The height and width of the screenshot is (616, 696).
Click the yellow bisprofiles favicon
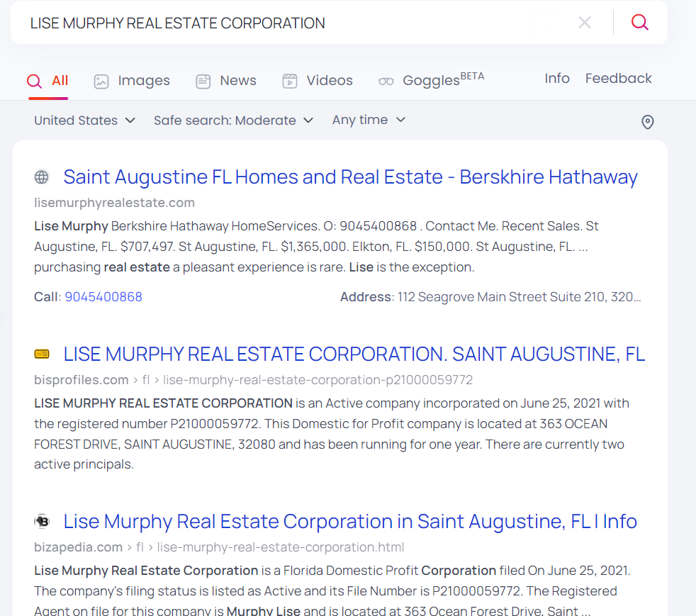(42, 354)
